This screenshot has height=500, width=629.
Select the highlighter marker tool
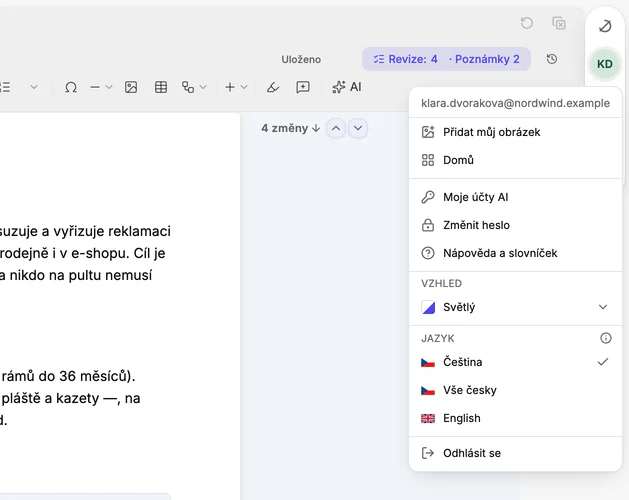click(x=273, y=87)
